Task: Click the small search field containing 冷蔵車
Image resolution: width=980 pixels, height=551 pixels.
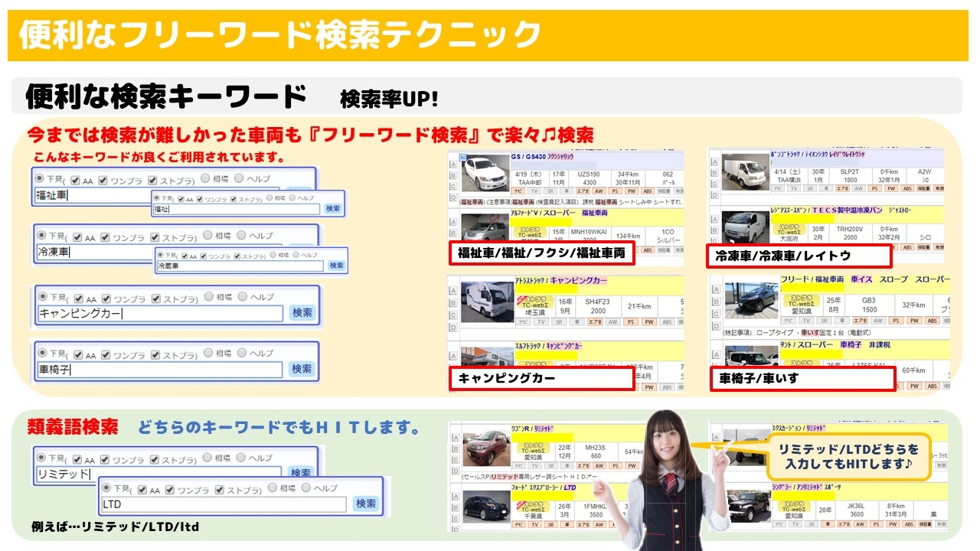Action: [x=240, y=266]
